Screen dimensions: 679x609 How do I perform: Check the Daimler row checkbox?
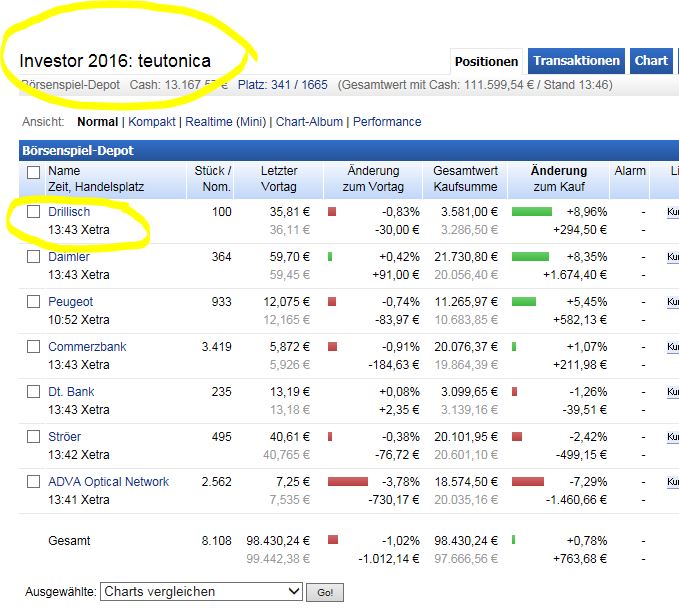(x=33, y=256)
